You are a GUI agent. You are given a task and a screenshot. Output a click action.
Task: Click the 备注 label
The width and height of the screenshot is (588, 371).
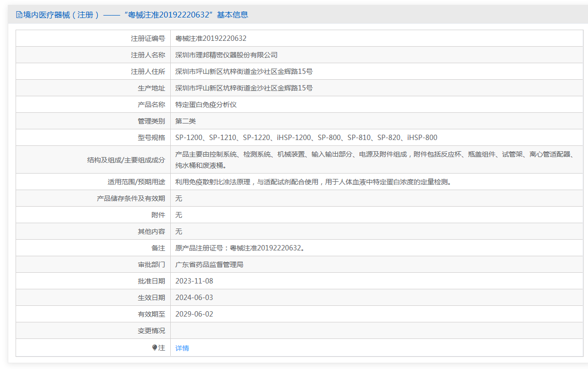(158, 248)
